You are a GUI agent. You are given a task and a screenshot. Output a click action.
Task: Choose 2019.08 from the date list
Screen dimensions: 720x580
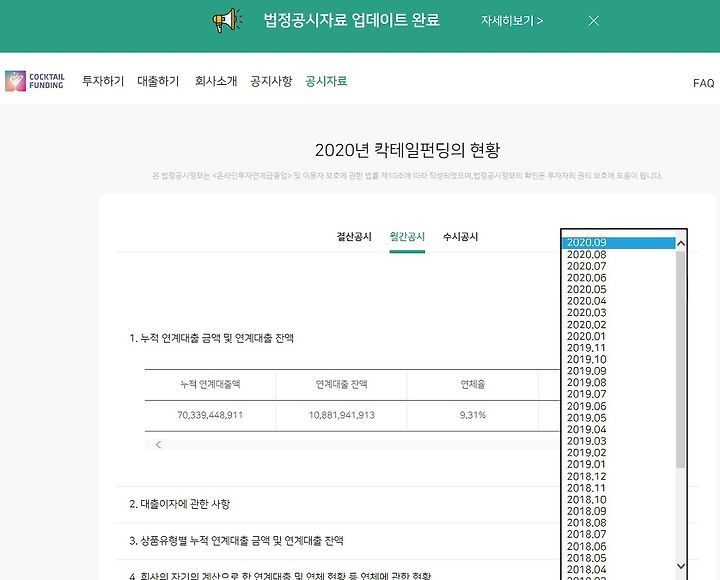click(619, 383)
